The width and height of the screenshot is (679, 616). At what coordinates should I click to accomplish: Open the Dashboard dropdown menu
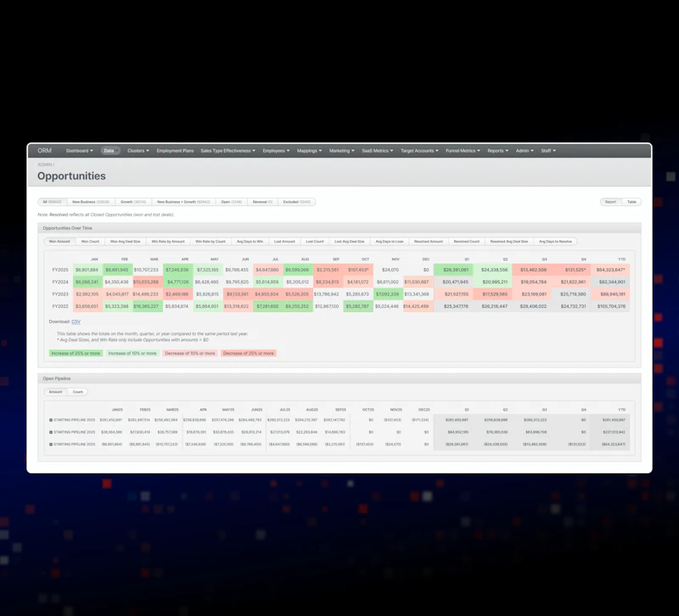coord(79,151)
